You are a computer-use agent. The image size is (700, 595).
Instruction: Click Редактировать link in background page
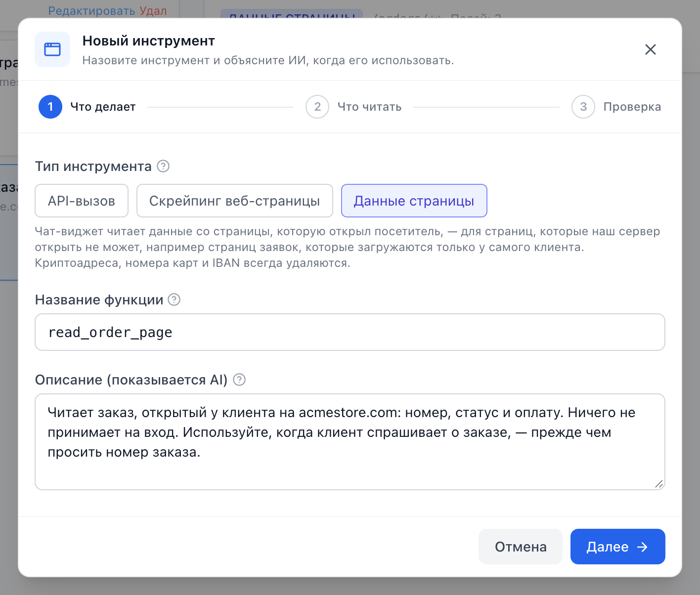coord(92,11)
